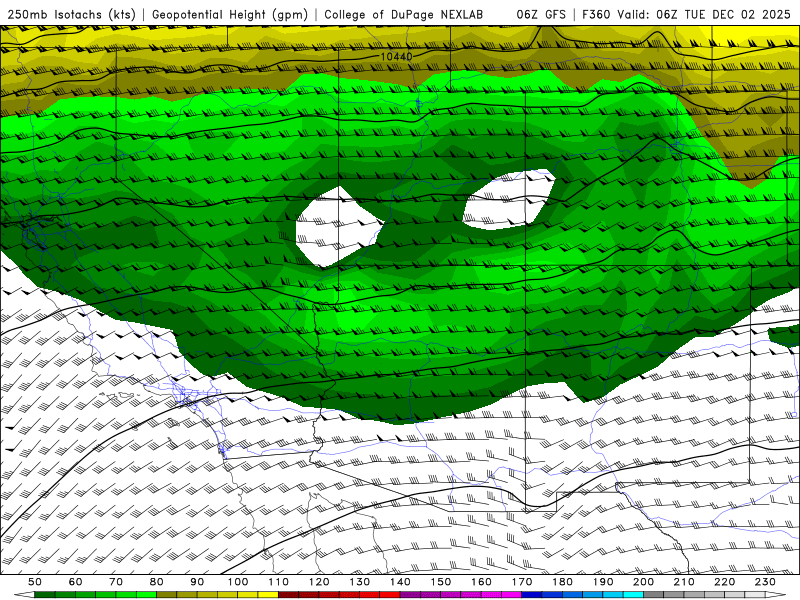Click the 100 knot legend label
Screen dimensions: 800x600
238,582
